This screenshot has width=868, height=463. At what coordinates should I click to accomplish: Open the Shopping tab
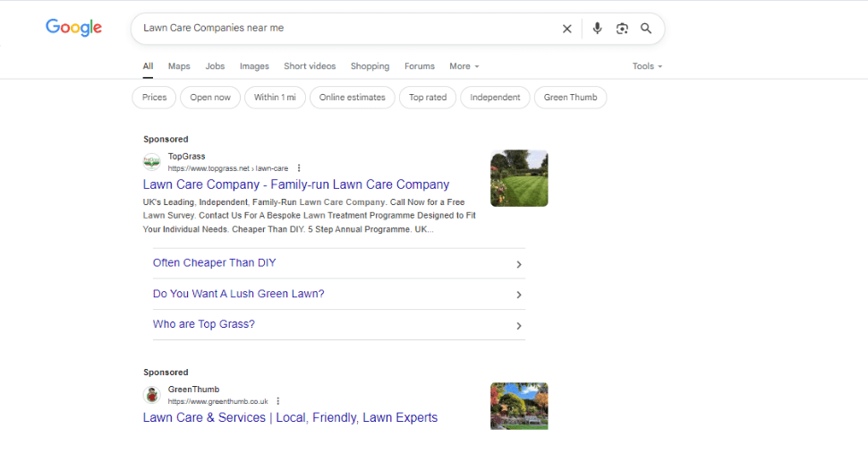370,66
